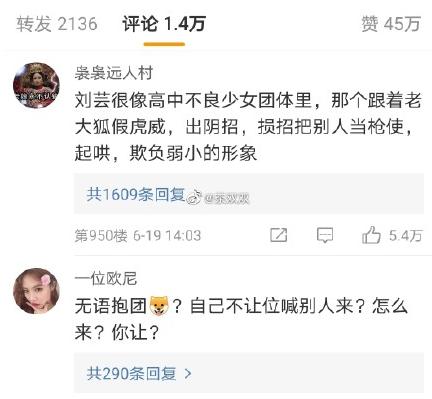Image resolution: width=432 pixels, height=399 pixels.
Task: Open the 转发 2136 tab
Action: (x=57, y=24)
